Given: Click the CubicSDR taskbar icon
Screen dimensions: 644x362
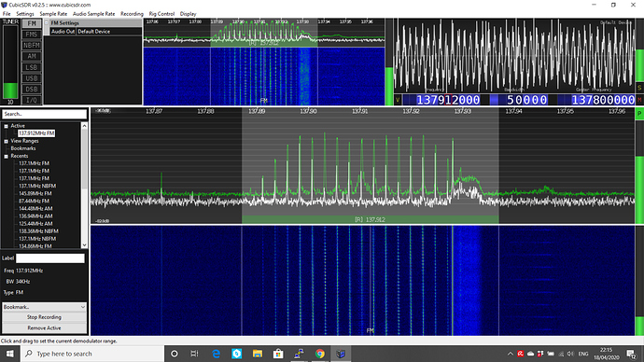Looking at the screenshot, I should 341,354.
